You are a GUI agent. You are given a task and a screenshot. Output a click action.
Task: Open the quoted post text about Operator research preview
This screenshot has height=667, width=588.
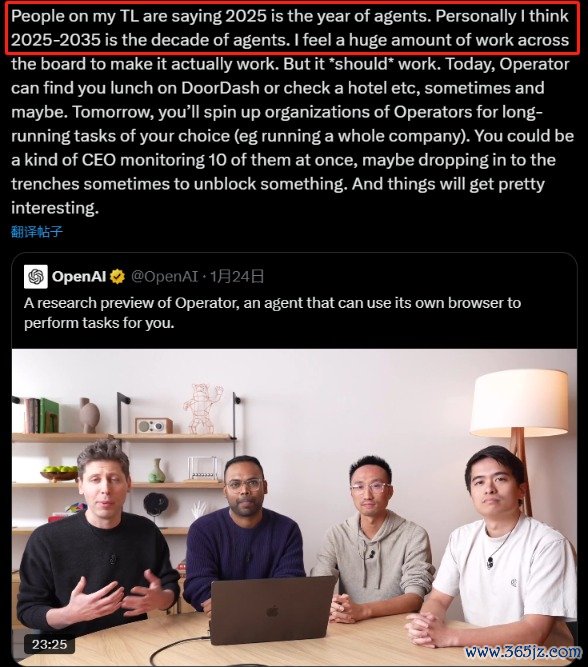click(272, 313)
